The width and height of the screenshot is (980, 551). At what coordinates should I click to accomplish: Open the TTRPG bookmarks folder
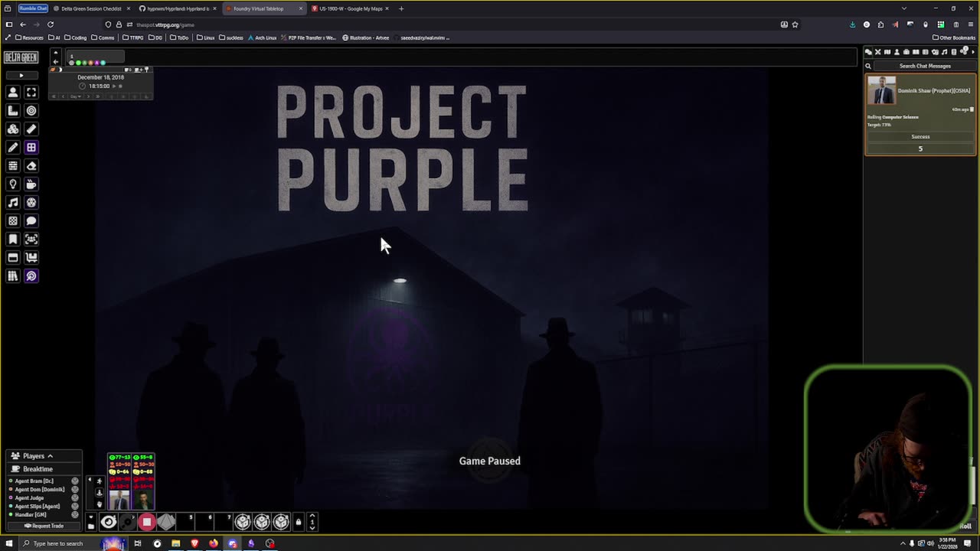tap(134, 37)
